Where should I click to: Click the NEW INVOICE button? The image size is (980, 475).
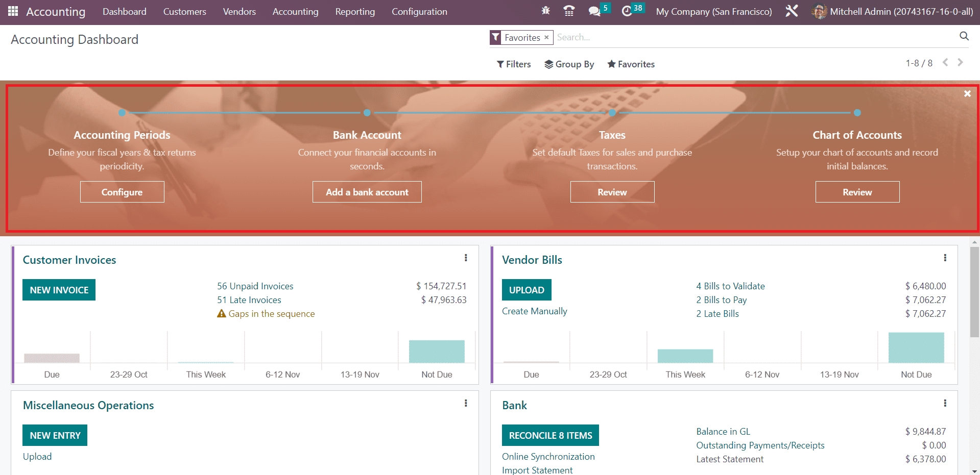(x=59, y=290)
